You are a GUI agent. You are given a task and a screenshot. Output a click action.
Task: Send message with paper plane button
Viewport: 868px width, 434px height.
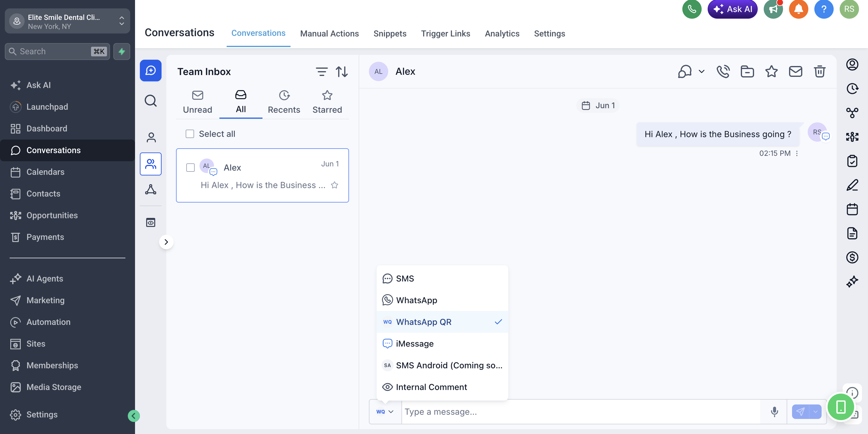(x=800, y=411)
